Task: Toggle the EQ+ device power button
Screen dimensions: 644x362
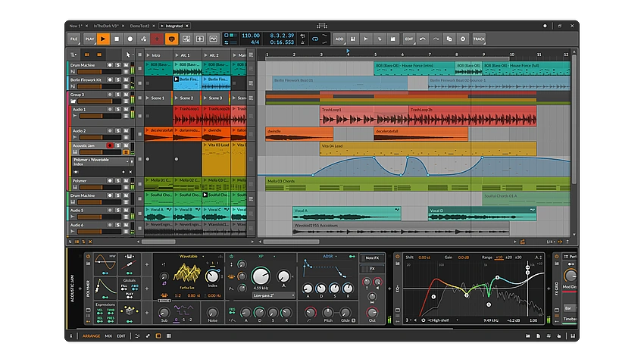Action: pos(398,257)
